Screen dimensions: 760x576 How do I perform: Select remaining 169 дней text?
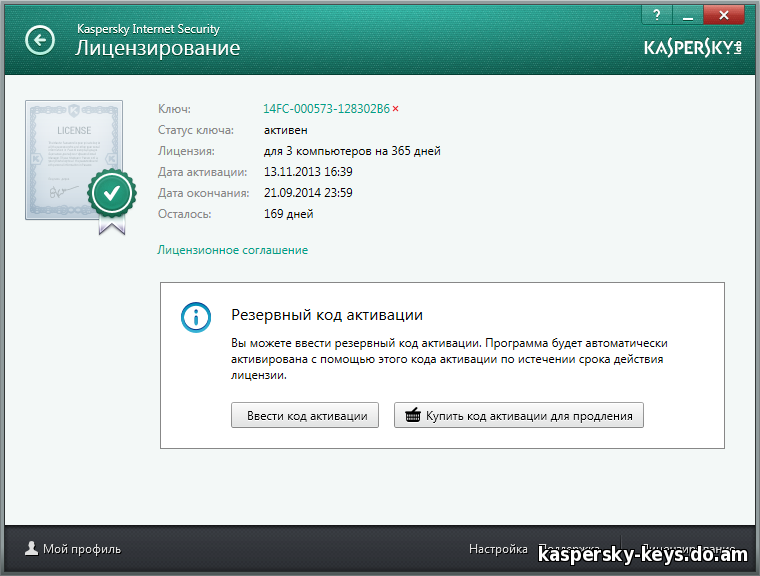click(288, 214)
